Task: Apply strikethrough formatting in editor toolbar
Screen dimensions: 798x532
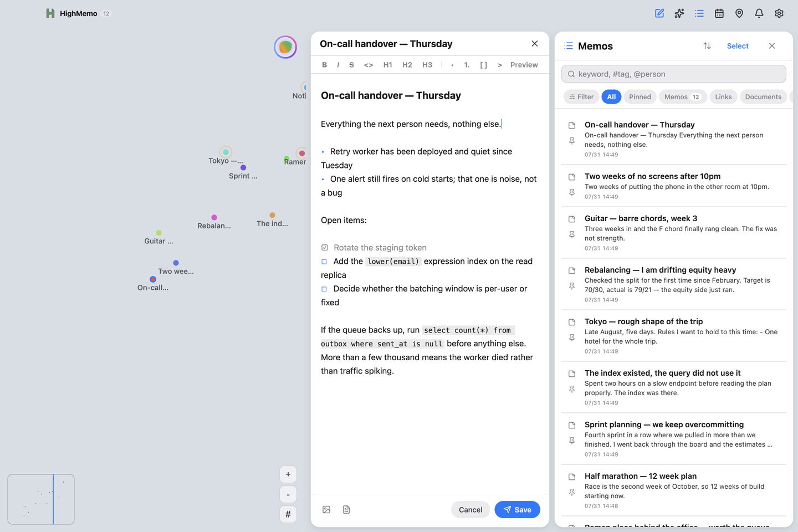Action: pos(351,65)
